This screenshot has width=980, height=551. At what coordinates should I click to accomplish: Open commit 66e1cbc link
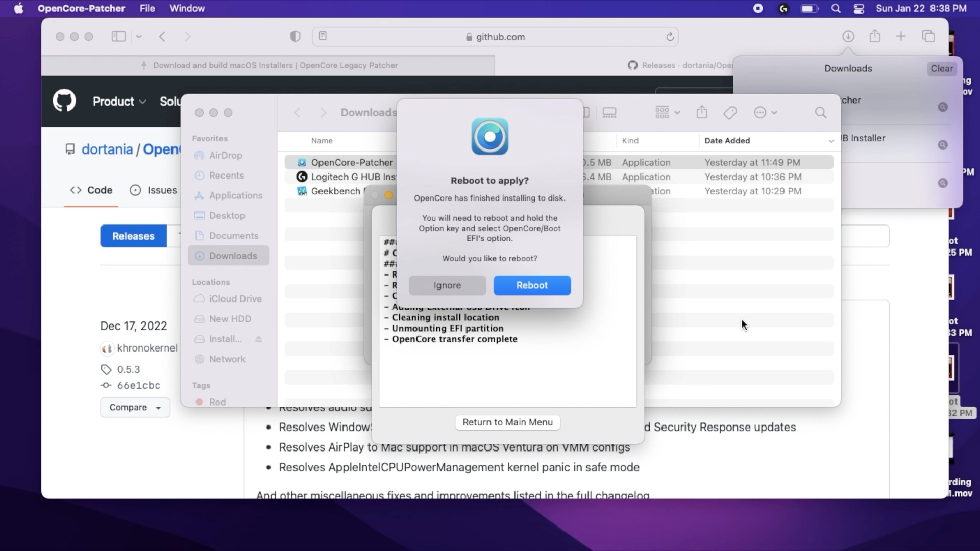pyautogui.click(x=139, y=386)
